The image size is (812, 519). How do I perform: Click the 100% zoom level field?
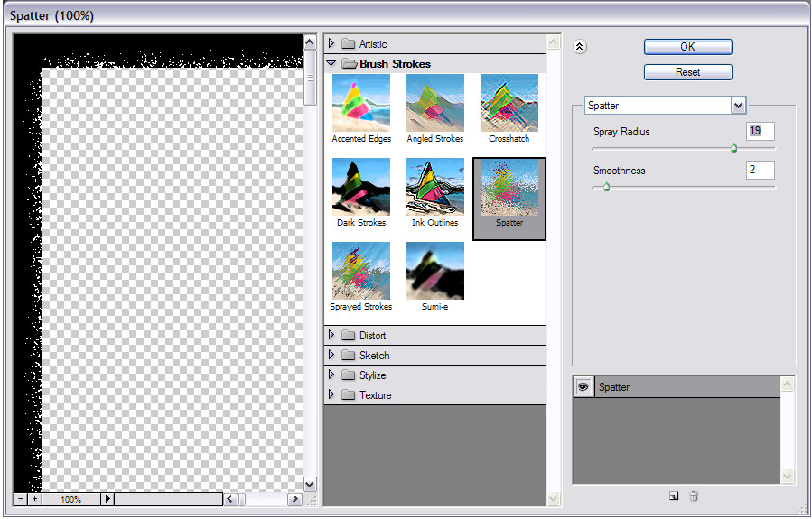(71, 499)
